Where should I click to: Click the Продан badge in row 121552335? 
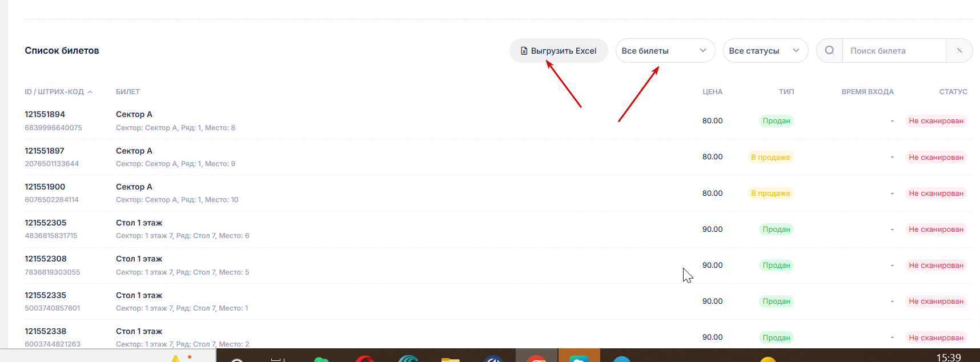tap(776, 301)
